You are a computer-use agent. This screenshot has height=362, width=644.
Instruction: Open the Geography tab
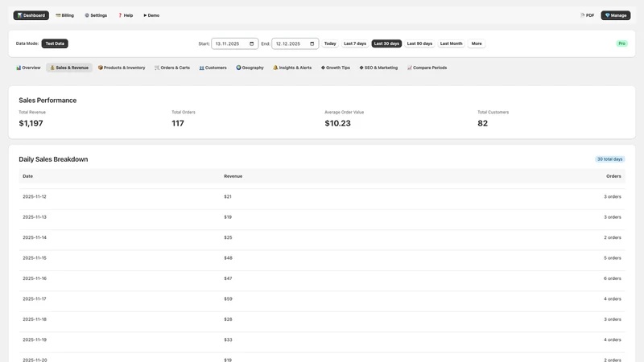250,68
